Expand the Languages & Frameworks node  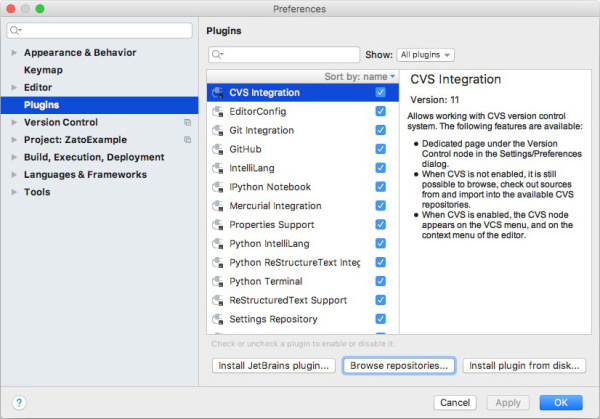pos(14,174)
